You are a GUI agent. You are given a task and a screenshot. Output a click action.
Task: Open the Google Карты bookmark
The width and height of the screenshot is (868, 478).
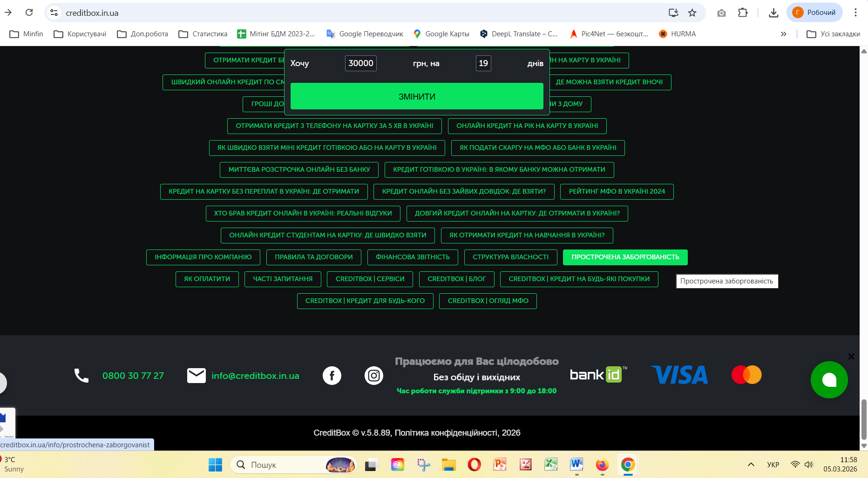(441, 34)
